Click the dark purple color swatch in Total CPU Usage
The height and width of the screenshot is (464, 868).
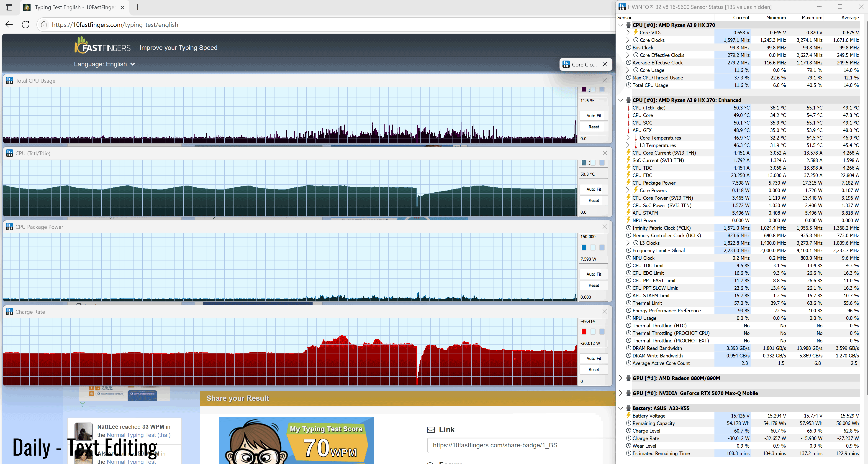click(x=584, y=89)
